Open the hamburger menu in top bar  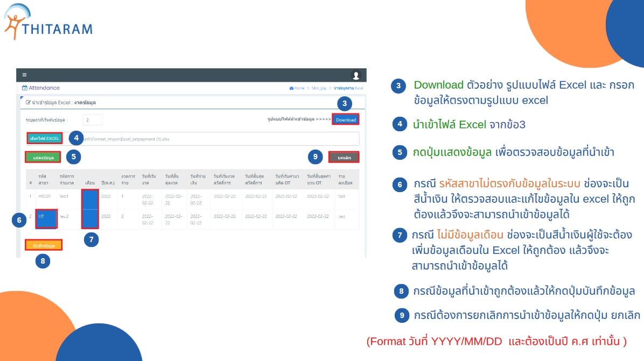[24, 75]
